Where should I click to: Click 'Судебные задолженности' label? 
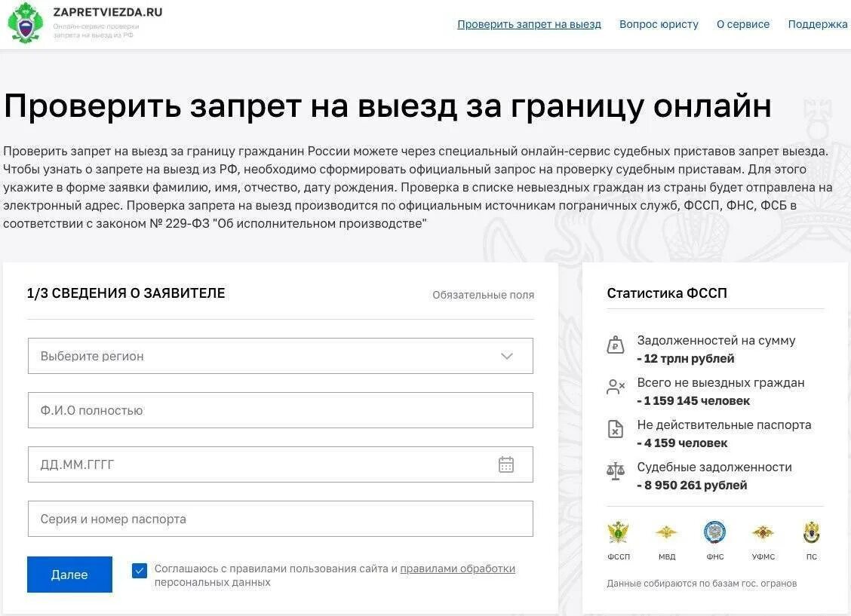(714, 467)
